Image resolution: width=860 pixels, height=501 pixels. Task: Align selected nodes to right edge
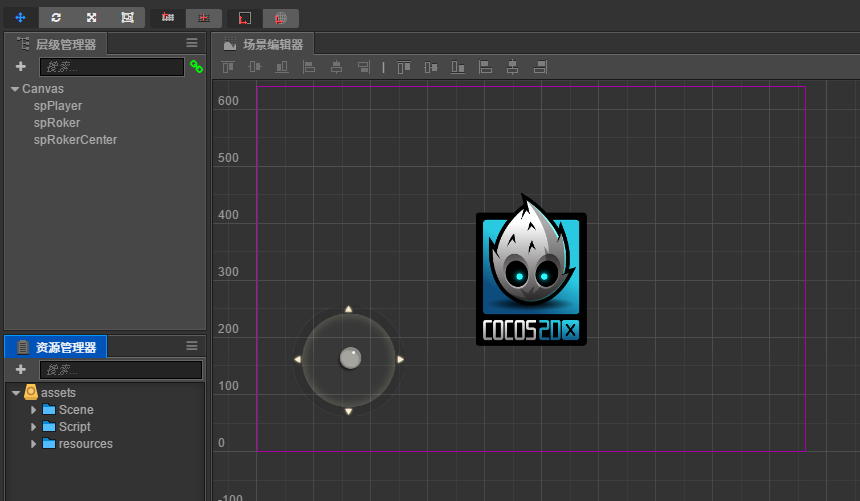pyautogui.click(x=364, y=67)
